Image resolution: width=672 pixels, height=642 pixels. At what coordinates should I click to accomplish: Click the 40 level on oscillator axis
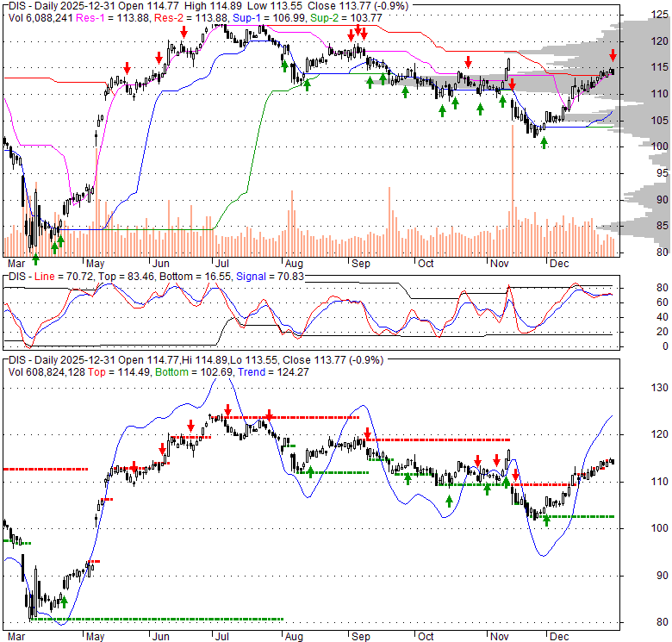[663, 317]
